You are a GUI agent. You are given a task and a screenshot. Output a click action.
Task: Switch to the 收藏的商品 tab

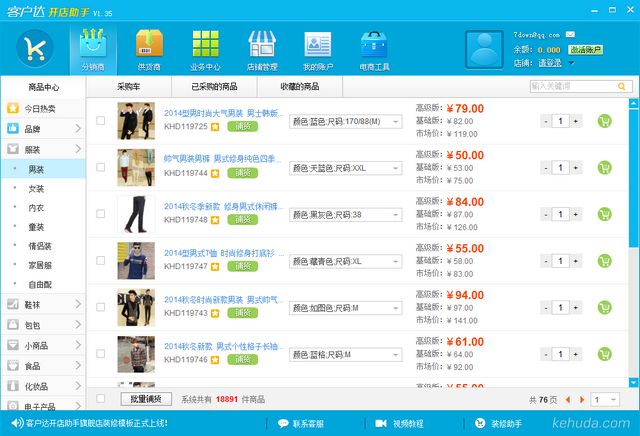tap(301, 87)
